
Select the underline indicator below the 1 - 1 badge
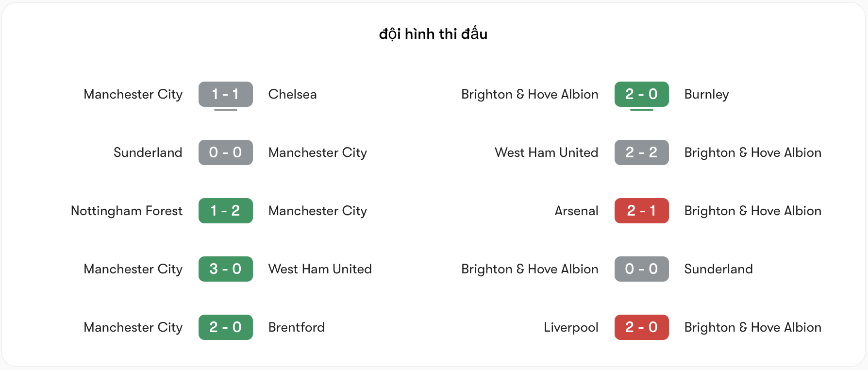pyautogui.click(x=225, y=111)
